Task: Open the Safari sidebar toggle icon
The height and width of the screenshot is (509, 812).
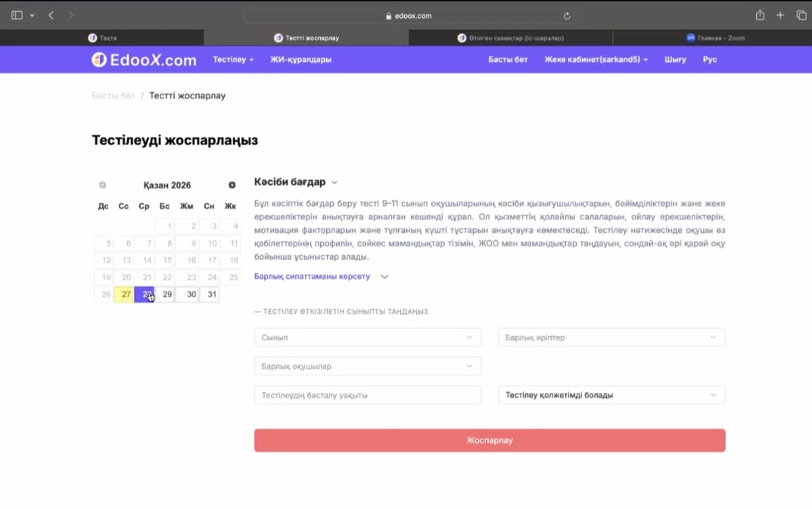Action: (17, 15)
